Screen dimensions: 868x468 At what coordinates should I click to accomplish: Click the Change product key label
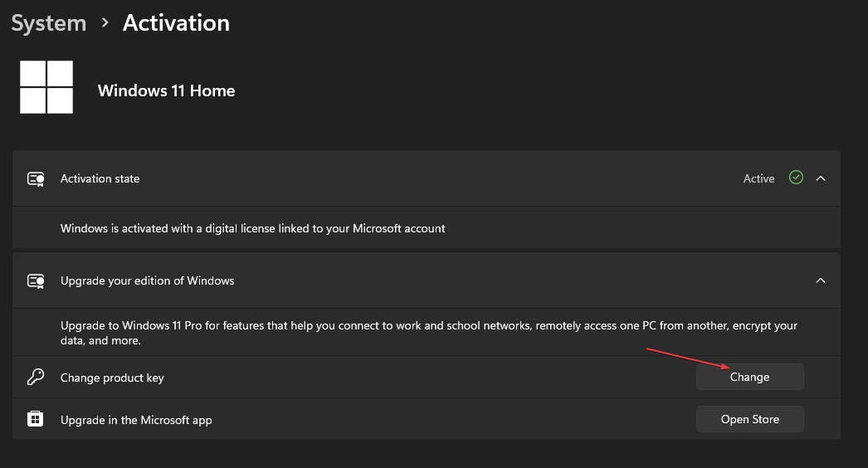click(112, 378)
